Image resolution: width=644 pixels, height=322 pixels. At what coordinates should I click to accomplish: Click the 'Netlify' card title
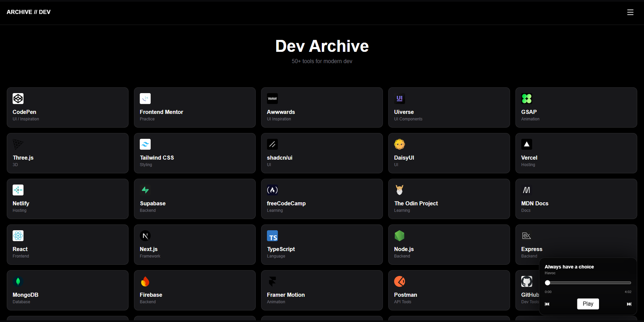coord(21,203)
